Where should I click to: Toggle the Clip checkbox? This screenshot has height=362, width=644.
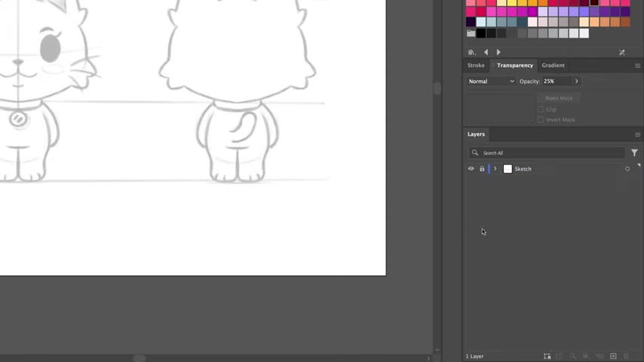coord(541,109)
